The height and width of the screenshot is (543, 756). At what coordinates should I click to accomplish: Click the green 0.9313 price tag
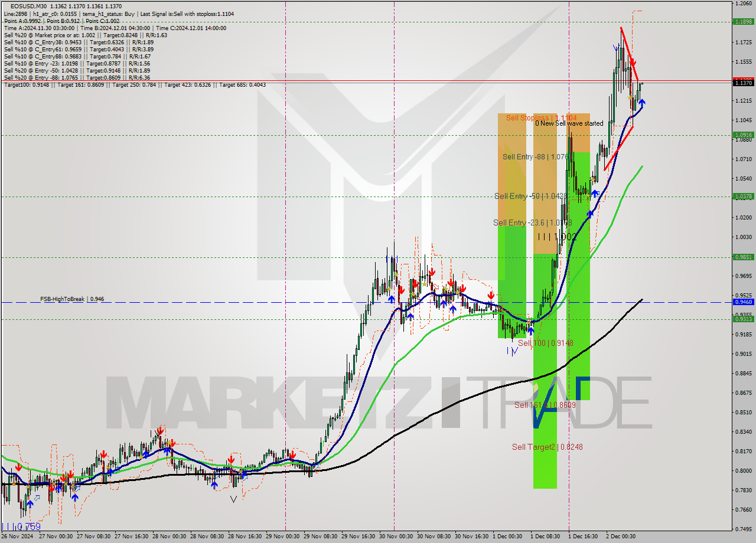(x=742, y=319)
